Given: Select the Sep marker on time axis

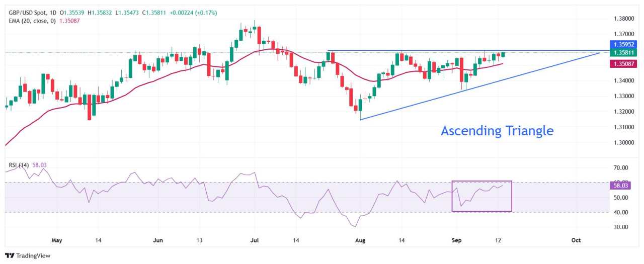Looking at the screenshot, I should pyautogui.click(x=457, y=240).
